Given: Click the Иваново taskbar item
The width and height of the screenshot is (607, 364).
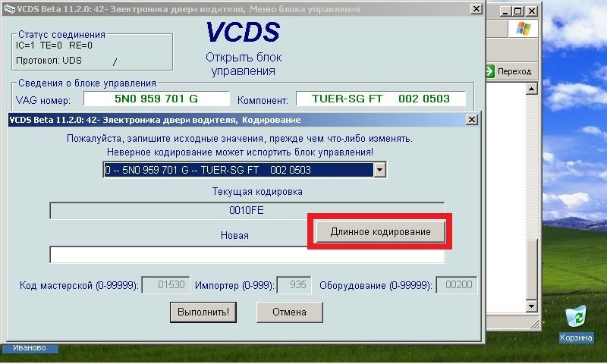Looking at the screenshot, I should pos(30,348).
